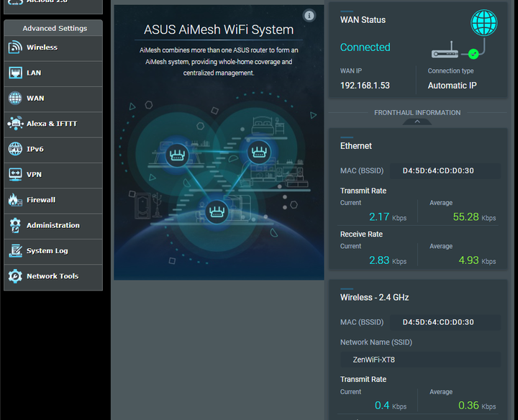518x420 pixels.
Task: Click the ASUS AiMesh WiFi System title
Action: click(x=219, y=29)
